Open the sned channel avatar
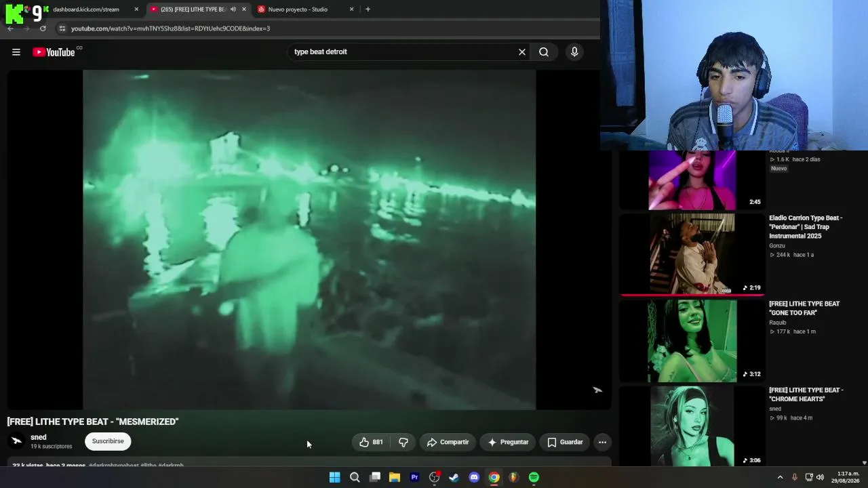 pos(16,441)
